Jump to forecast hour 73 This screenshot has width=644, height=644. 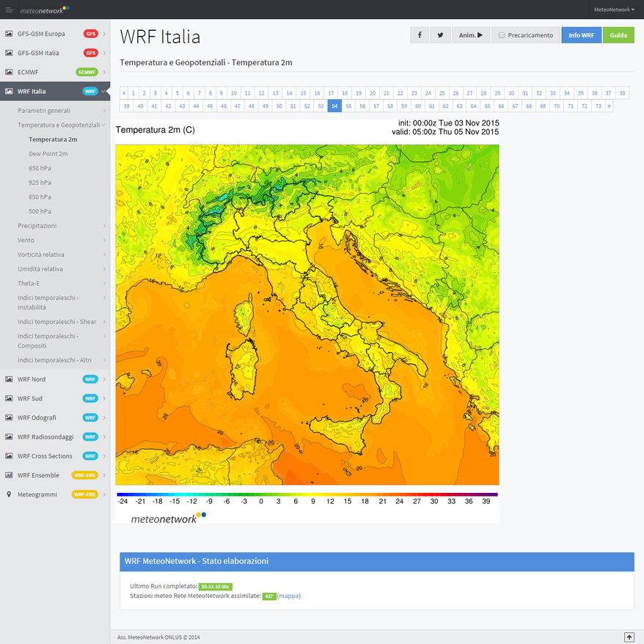(598, 106)
